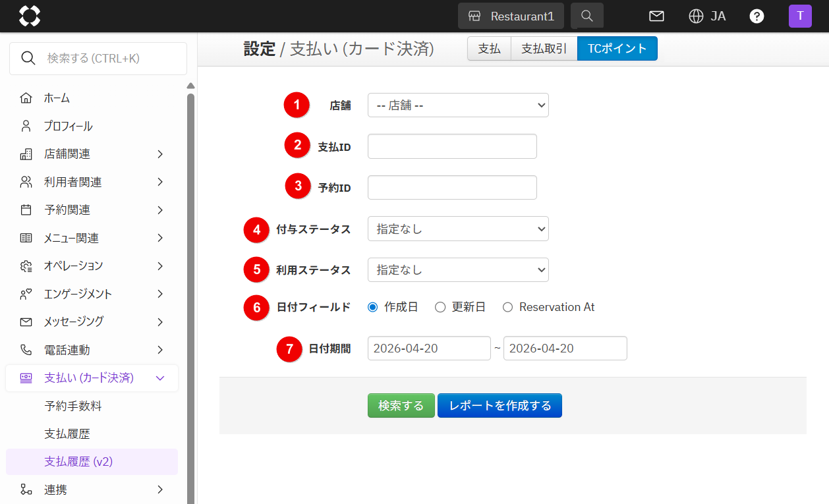Click the green 検索する button
Image resolution: width=829 pixels, height=504 pixels.
[x=401, y=406]
